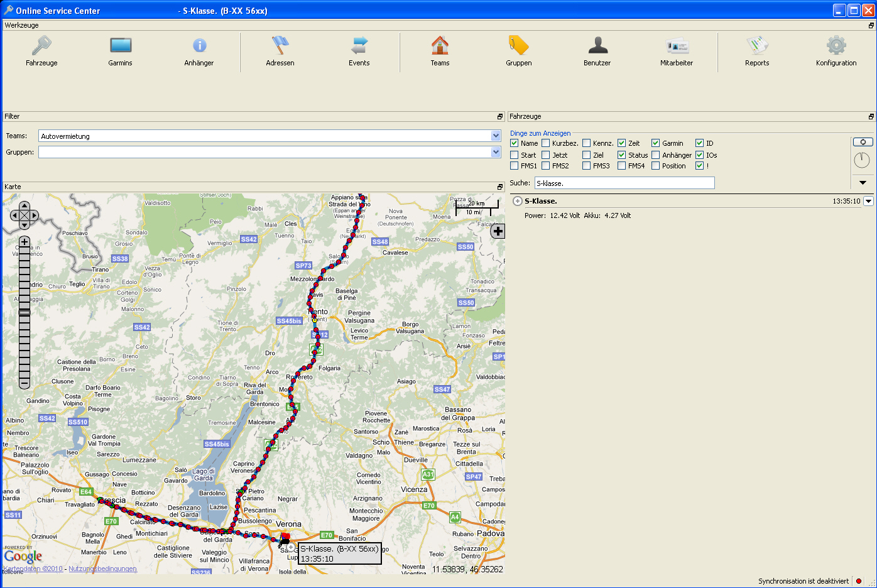Click the red synchronisation status indicator
Screen dimensions: 877x588
[859, 581]
